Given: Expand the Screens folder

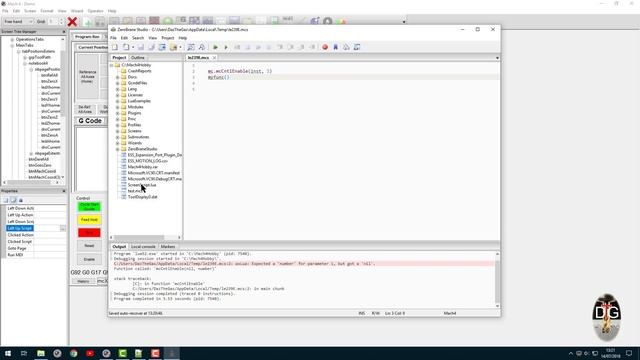Looking at the screenshot, I should pyautogui.click(x=118, y=131).
